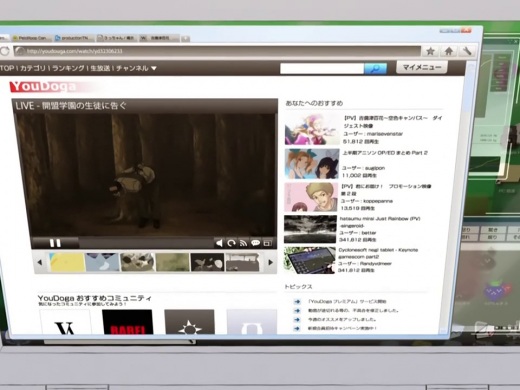This screenshot has width=520, height=390.
Task: Open the YouDoga プレミアム topic link
Action: point(347,301)
